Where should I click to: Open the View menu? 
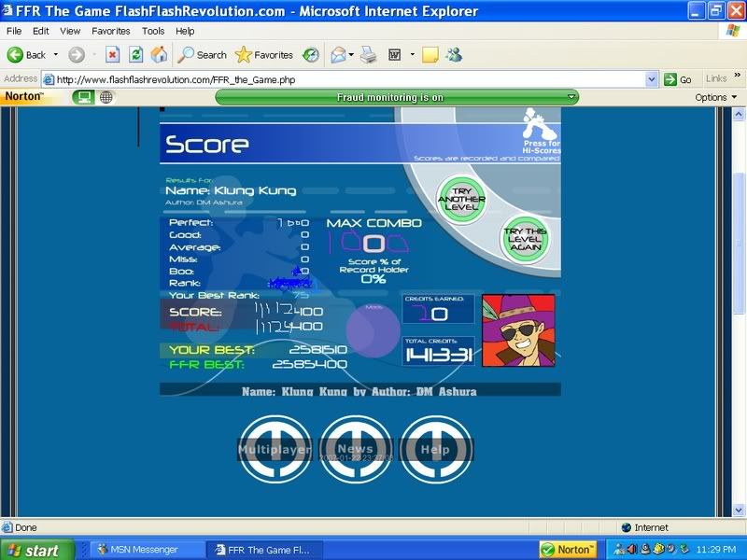(x=72, y=31)
